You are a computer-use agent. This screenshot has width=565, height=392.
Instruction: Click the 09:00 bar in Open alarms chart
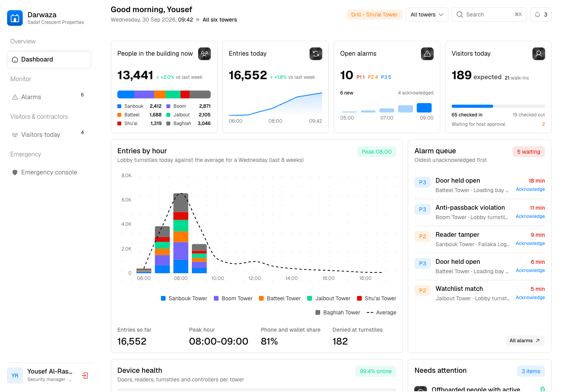[424, 108]
